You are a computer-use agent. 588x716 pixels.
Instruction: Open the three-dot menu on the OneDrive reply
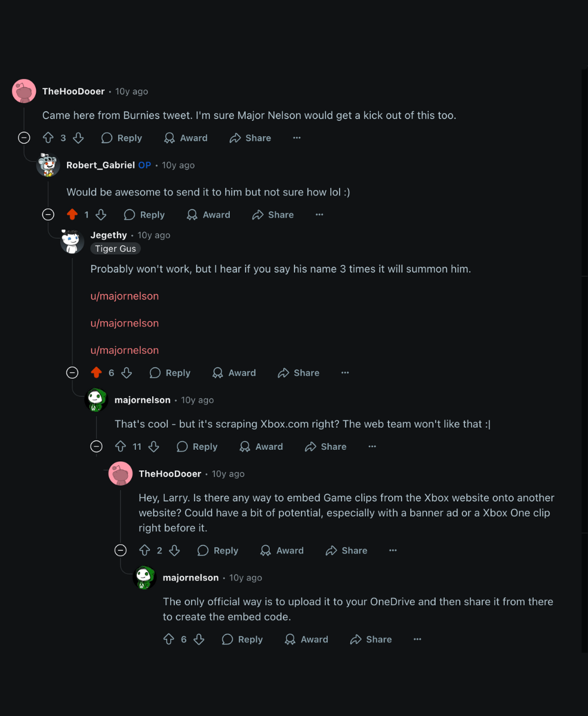tap(417, 639)
